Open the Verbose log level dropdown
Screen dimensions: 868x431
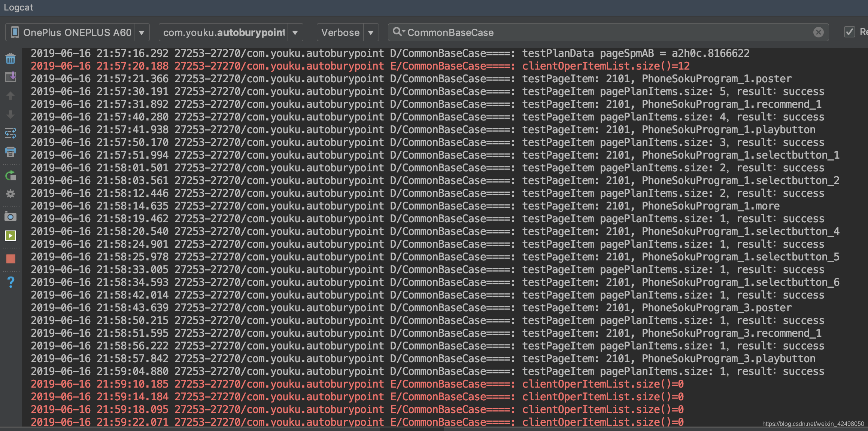tap(370, 33)
